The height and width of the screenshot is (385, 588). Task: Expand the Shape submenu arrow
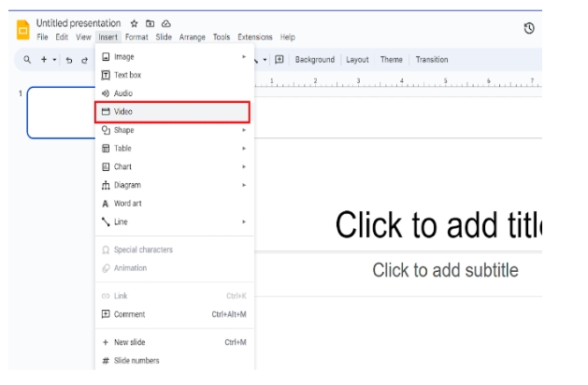point(244,130)
